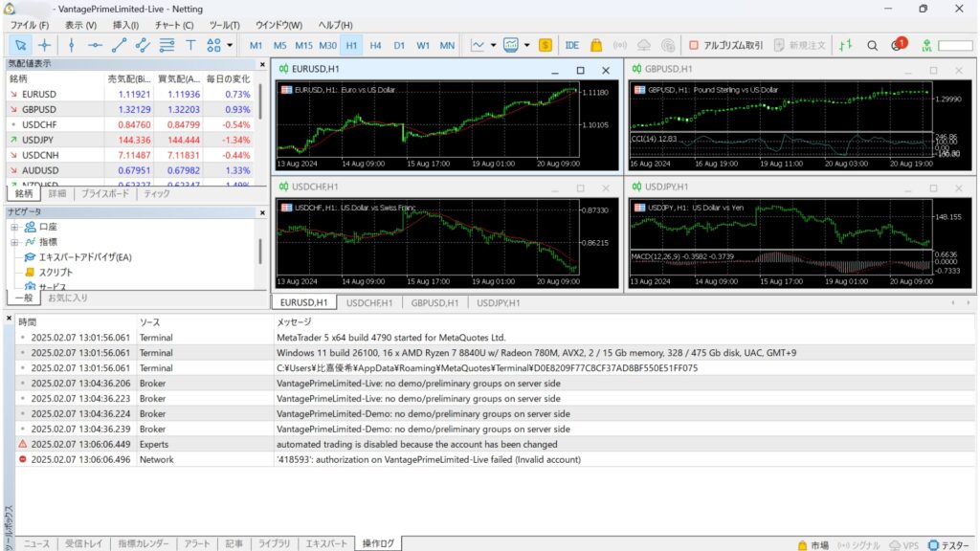Image resolution: width=980 pixels, height=551 pixels.
Task: Open the market shopping bag icon
Action: tap(595, 45)
